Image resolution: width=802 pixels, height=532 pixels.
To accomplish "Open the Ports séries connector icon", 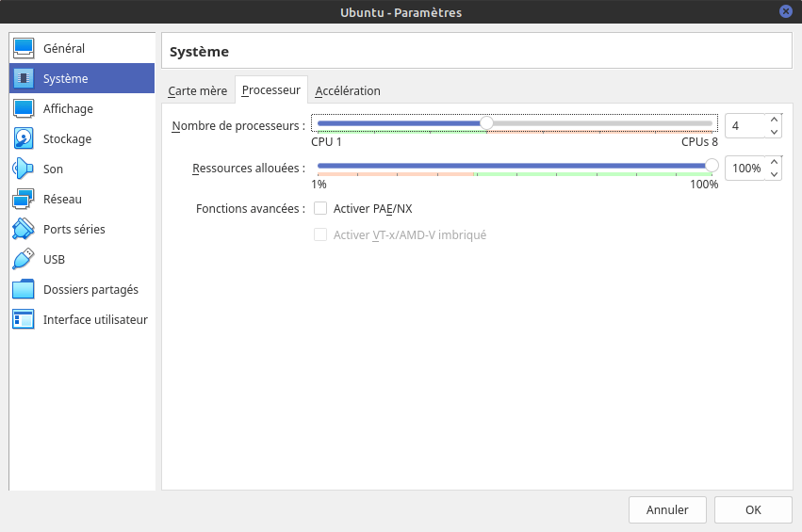I will point(24,229).
